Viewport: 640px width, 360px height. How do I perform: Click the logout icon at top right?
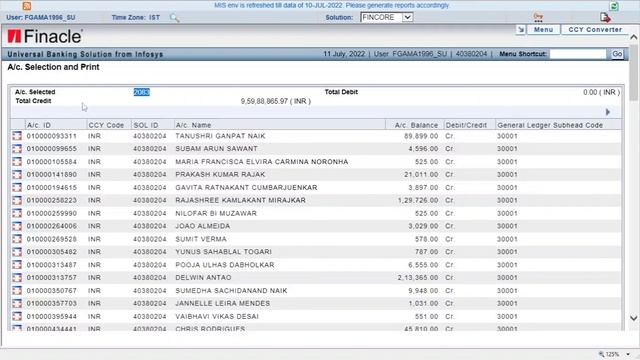coord(605,17)
